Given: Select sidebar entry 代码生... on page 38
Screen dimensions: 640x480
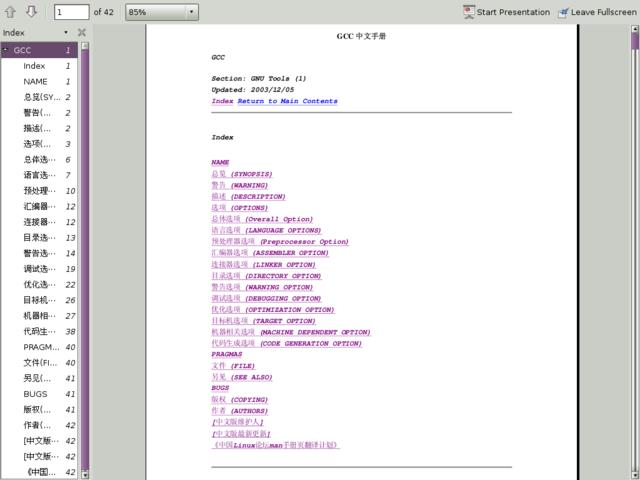Looking at the screenshot, I should click(39, 331).
